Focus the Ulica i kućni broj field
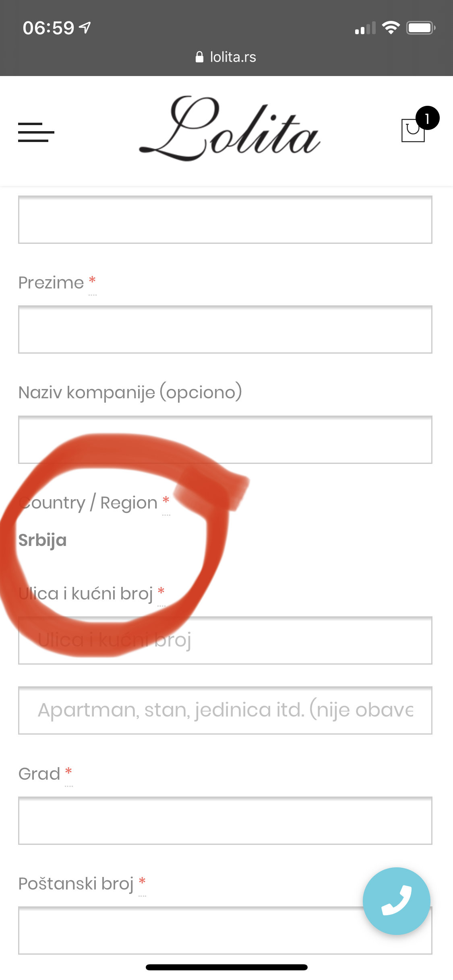453x980 pixels. point(225,640)
